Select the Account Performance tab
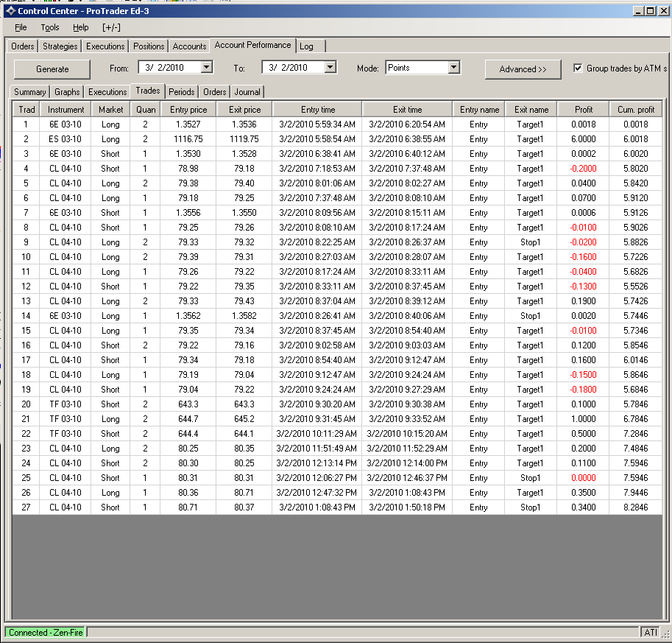This screenshot has width=672, height=643. click(x=252, y=45)
